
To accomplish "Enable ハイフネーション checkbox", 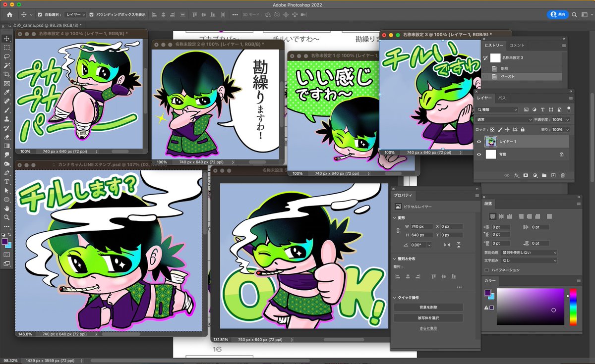I will pos(486,270).
